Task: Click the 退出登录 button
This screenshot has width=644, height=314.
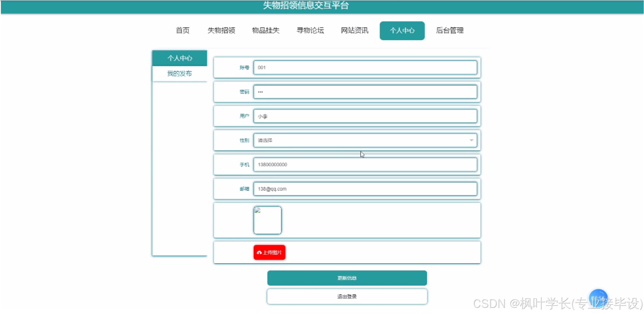Action: 347,296
